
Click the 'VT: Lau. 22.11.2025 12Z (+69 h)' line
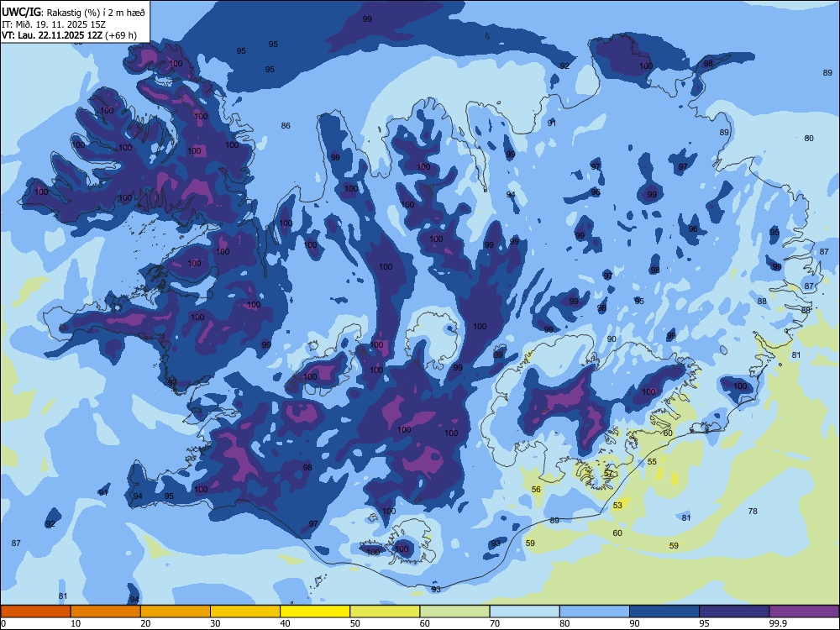[69, 36]
